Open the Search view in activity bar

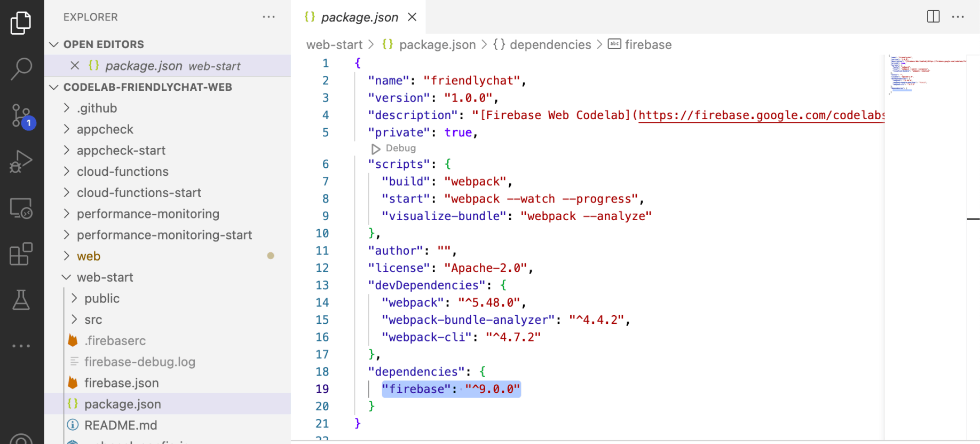[21, 69]
